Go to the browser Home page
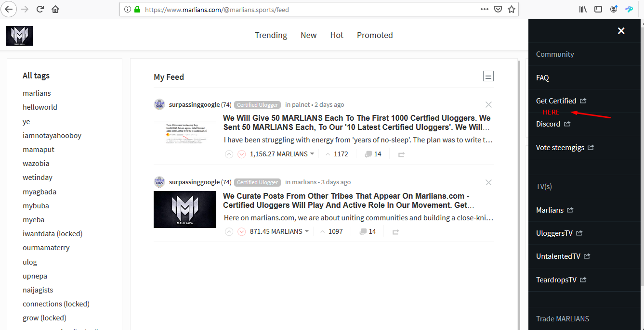This screenshot has height=330, width=644. pos(55,9)
